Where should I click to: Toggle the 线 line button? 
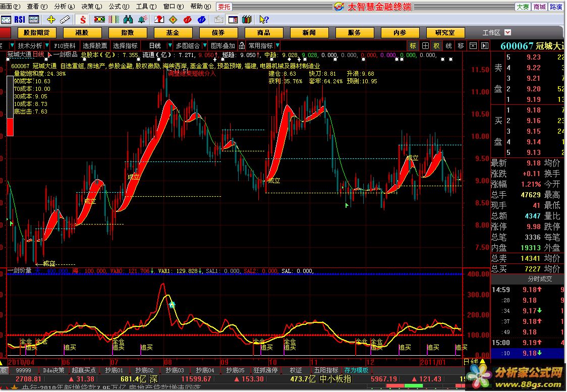click(x=449, y=45)
